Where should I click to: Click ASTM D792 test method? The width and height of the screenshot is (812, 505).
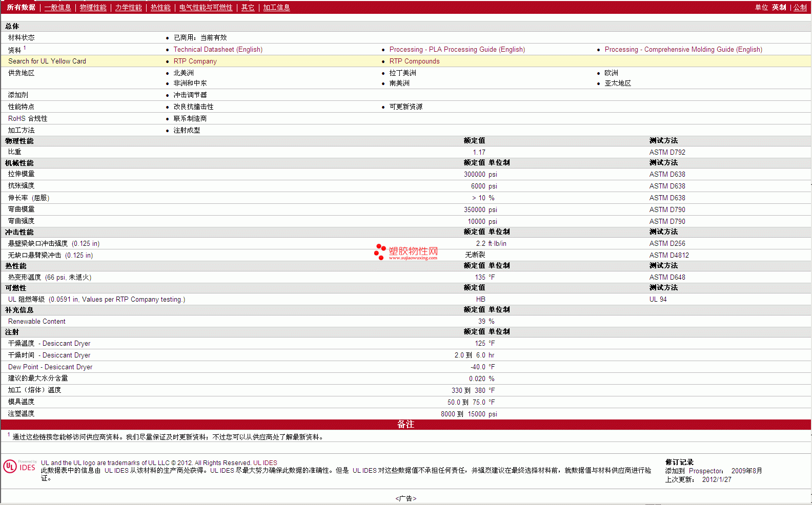point(667,153)
